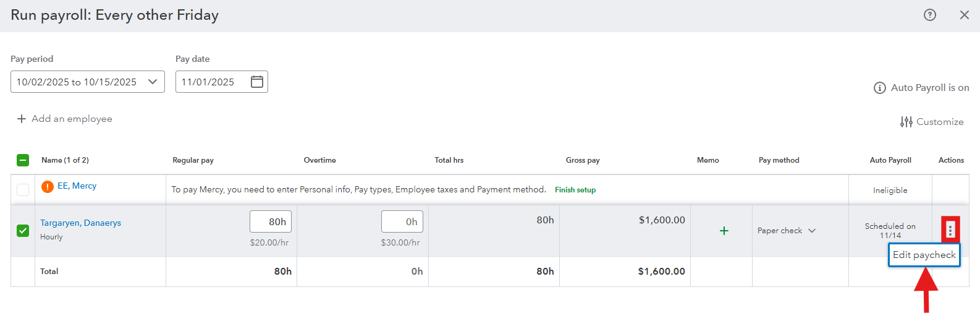Click the plus icon to add memo
The height and width of the screenshot is (313, 980).
724,231
